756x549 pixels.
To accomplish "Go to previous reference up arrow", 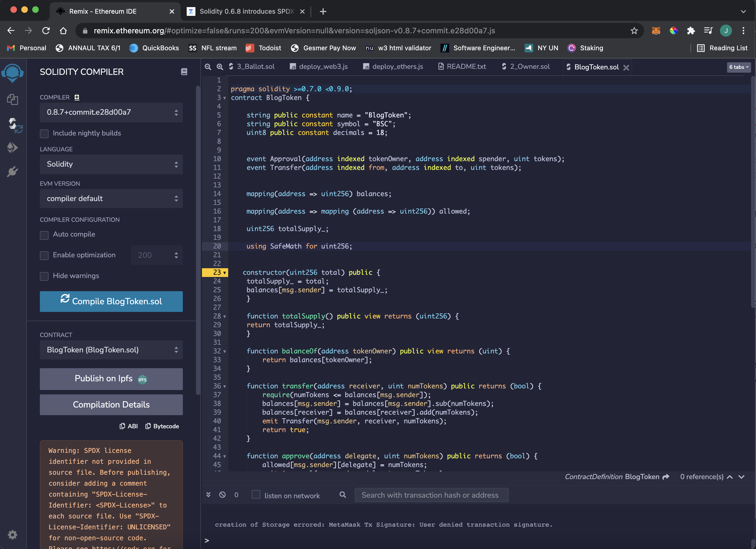I will click(x=730, y=477).
